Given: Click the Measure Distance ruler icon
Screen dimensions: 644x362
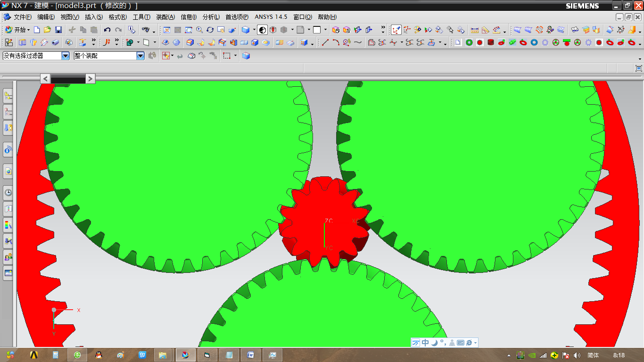Looking at the screenshot, I should point(475,30).
